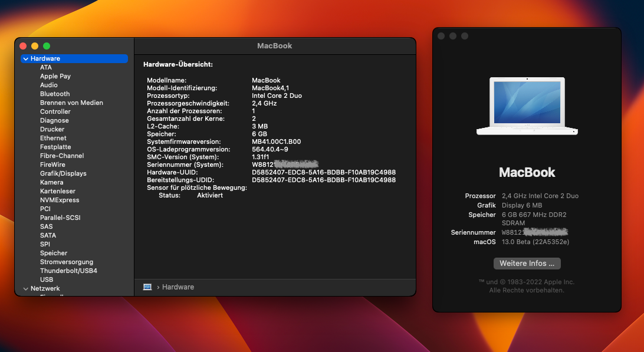Click the MacBook window title bar text
The height and width of the screenshot is (352, 644).
click(x=274, y=46)
